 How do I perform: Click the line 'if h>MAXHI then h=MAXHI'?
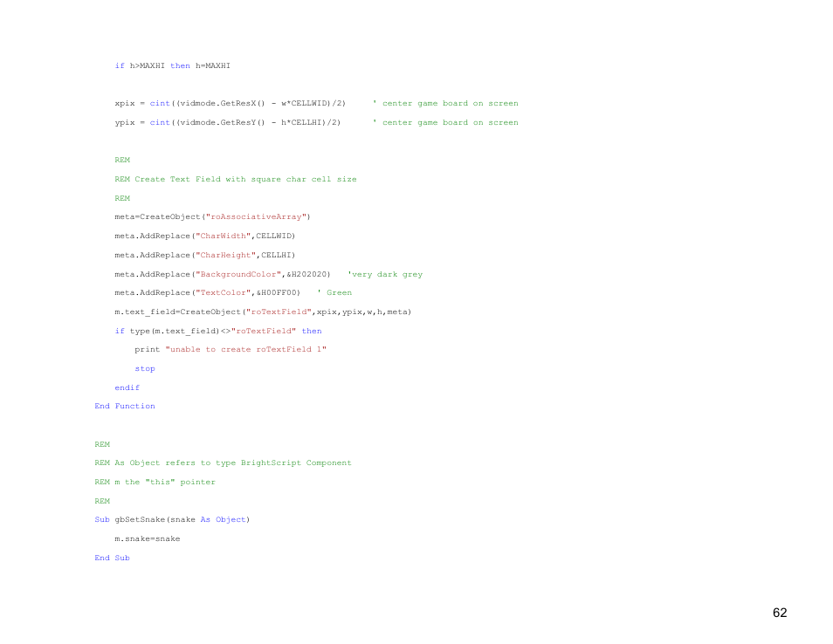click(x=173, y=65)
